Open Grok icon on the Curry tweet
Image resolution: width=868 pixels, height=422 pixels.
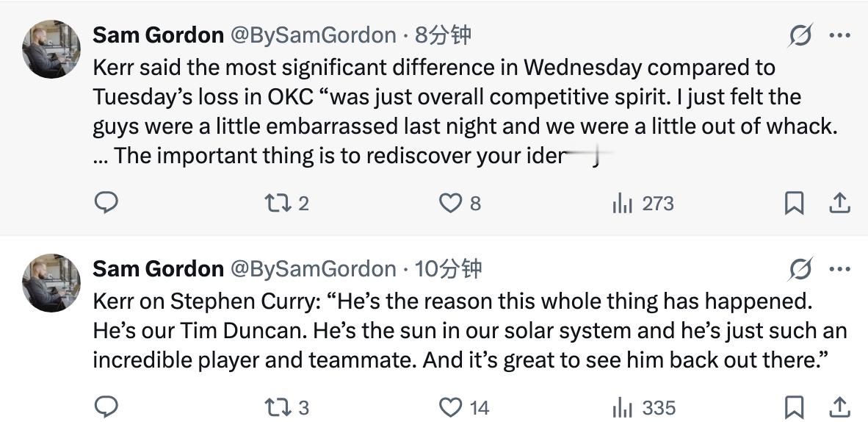pyautogui.click(x=800, y=269)
